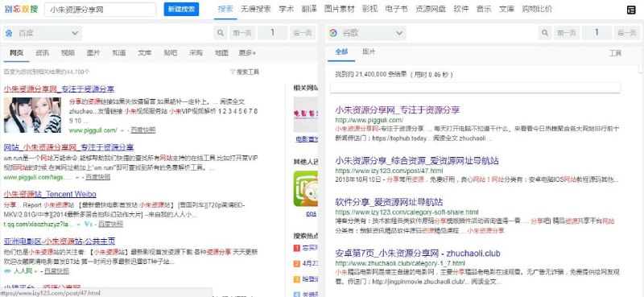Switch to 电子书 tab

(396, 9)
